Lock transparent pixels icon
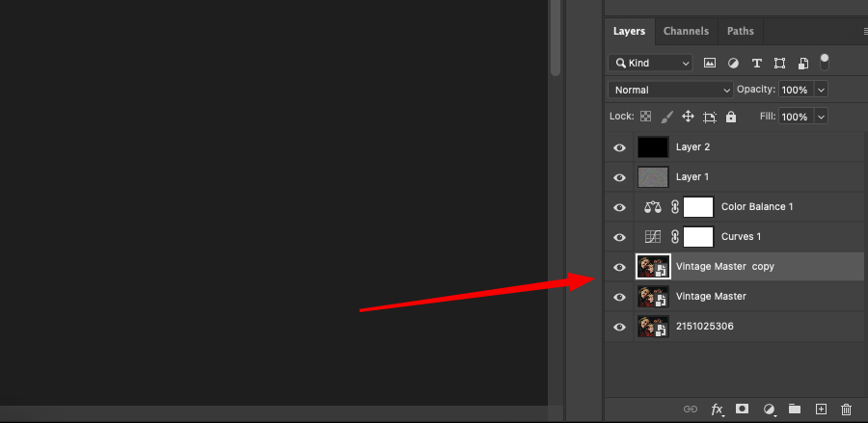Image resolution: width=868 pixels, height=423 pixels. 645,117
